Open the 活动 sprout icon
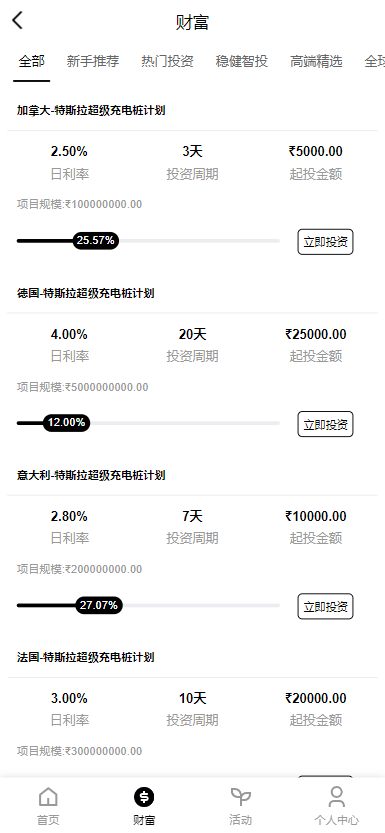 [241, 796]
